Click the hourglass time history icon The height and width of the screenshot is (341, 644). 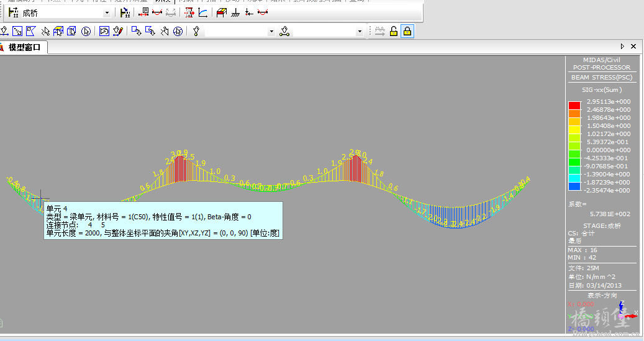189,13
